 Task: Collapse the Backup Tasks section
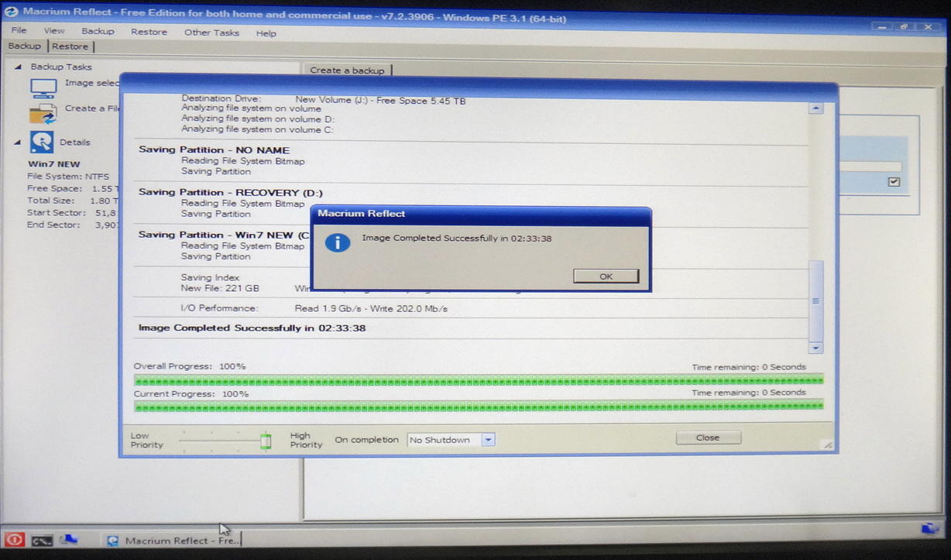point(19,67)
